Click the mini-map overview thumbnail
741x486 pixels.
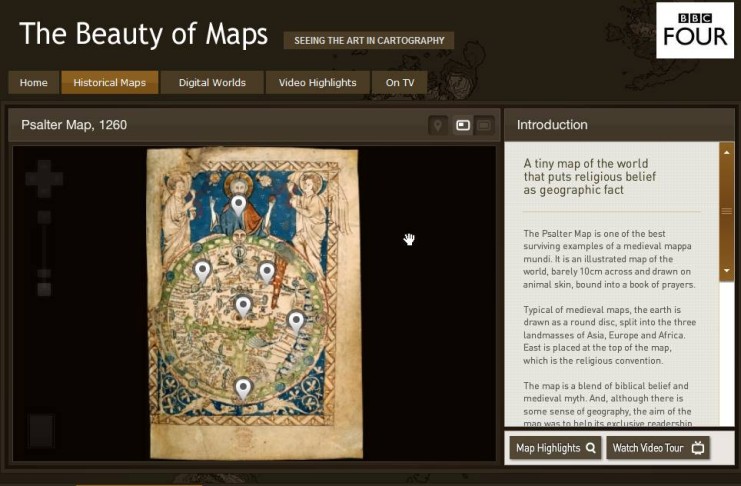click(x=42, y=430)
